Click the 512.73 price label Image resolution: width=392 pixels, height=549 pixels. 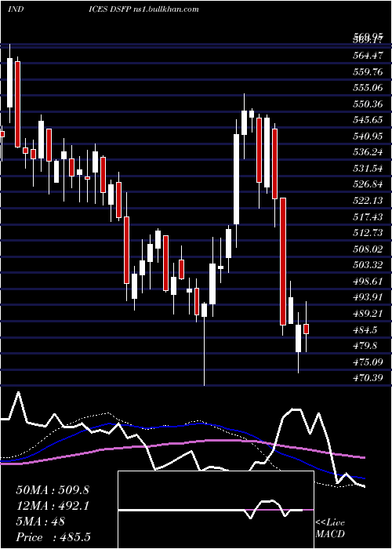coord(368,233)
